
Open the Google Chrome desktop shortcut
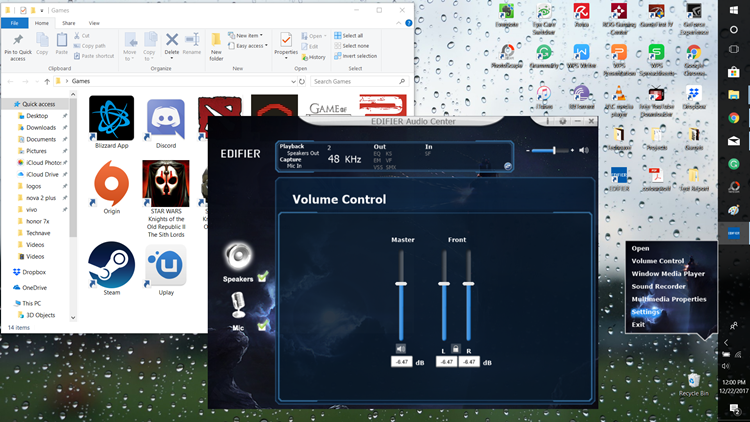pos(694,60)
